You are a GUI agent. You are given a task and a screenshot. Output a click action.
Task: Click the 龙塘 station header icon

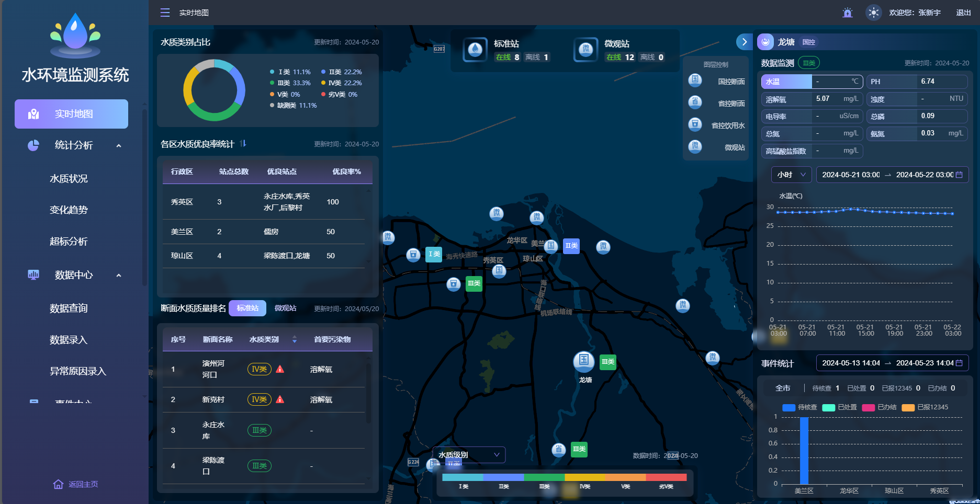(765, 42)
